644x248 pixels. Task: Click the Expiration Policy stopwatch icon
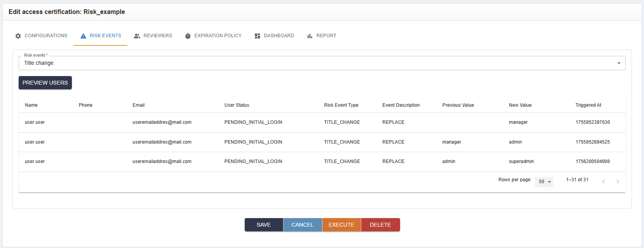click(x=188, y=36)
